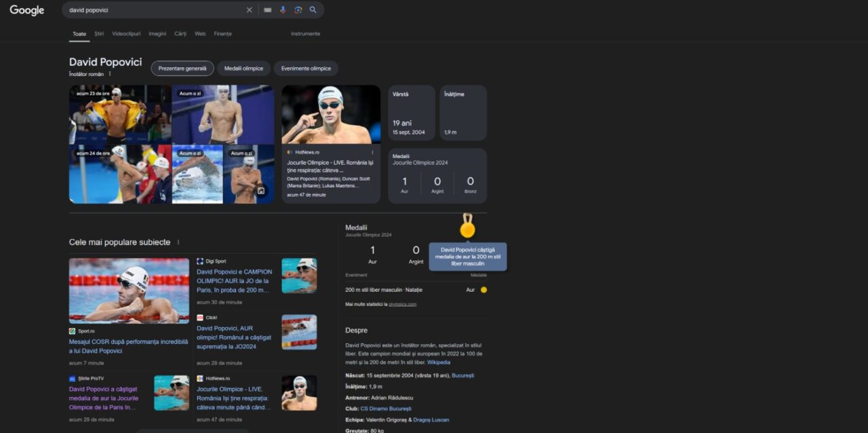
Task: Open three-dot menu next to Cele mai populare subiecte
Action: tap(178, 242)
